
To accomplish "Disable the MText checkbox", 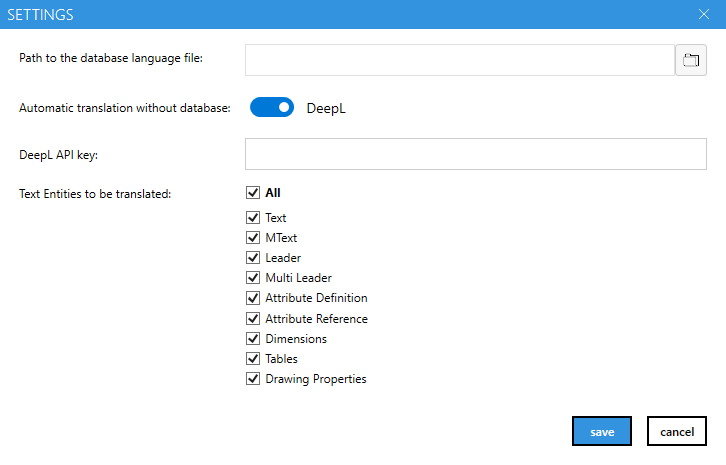I will tap(253, 237).
